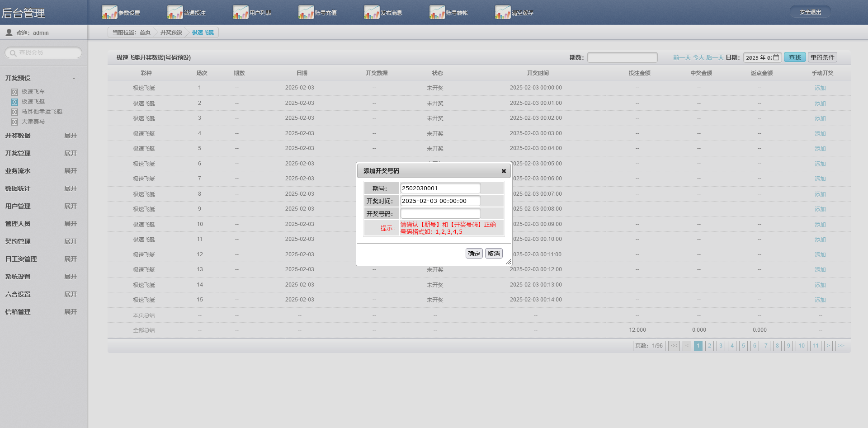Image resolution: width=868 pixels, height=428 pixels.
Task: Go to 开奖预设 in the breadcrumb
Action: point(171,33)
